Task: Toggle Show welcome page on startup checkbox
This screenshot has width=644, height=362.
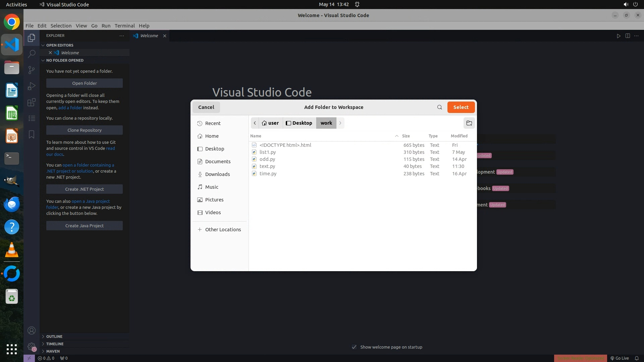Action: tap(354, 347)
